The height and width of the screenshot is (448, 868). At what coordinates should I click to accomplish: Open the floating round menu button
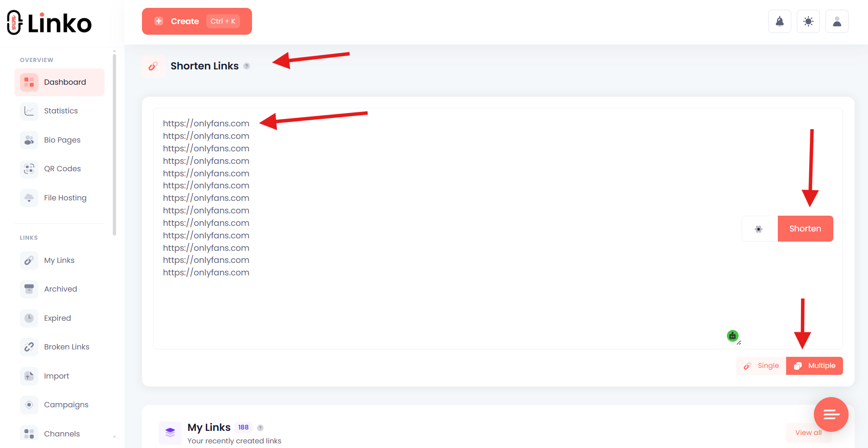click(831, 414)
